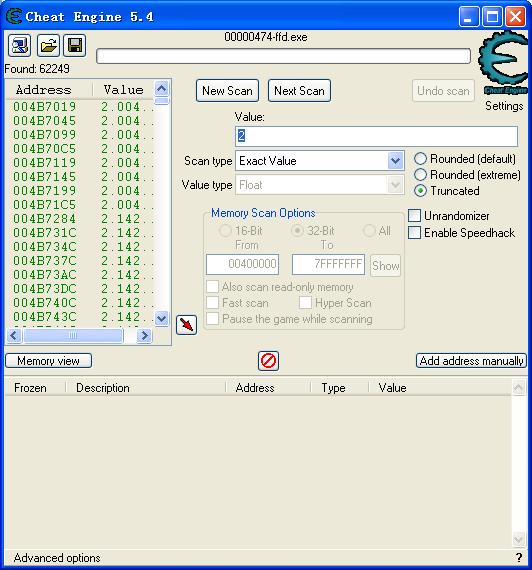The image size is (532, 570).
Task: Select result address 004B7199
Action: 44,190
